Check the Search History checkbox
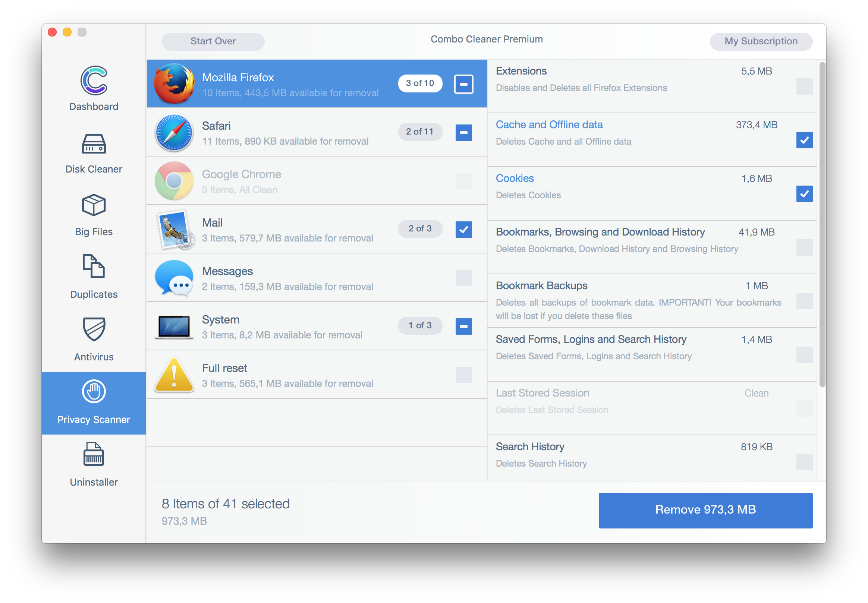 805,462
